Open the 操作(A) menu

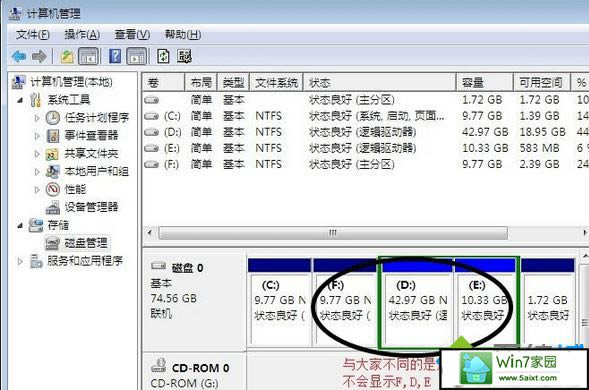(82, 35)
